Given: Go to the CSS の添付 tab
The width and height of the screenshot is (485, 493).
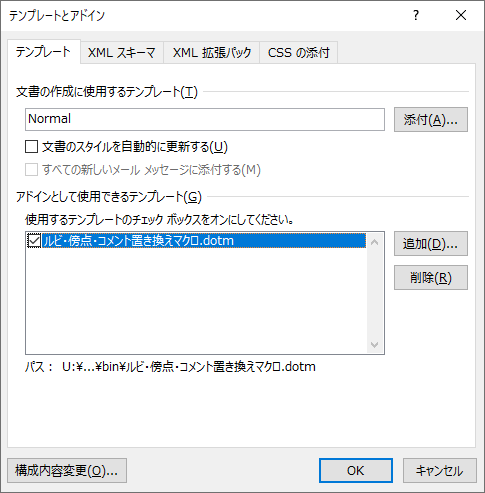Looking at the screenshot, I should coord(299,53).
